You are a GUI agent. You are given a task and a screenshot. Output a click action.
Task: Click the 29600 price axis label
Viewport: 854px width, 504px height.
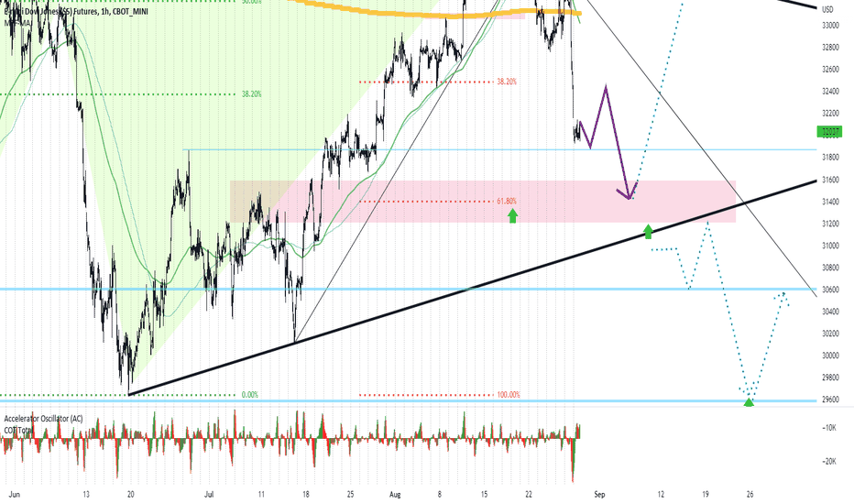[830, 400]
